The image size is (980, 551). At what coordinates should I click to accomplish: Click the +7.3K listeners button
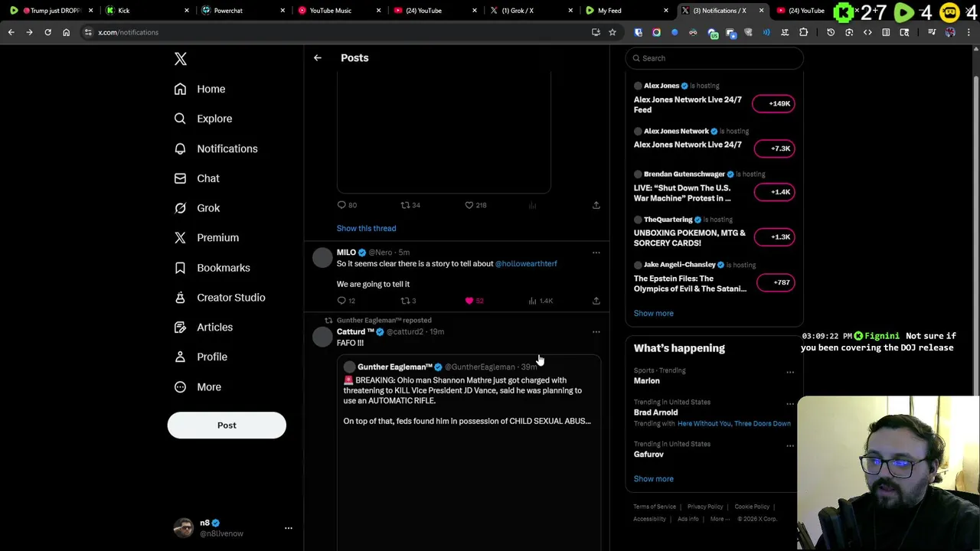tap(774, 148)
